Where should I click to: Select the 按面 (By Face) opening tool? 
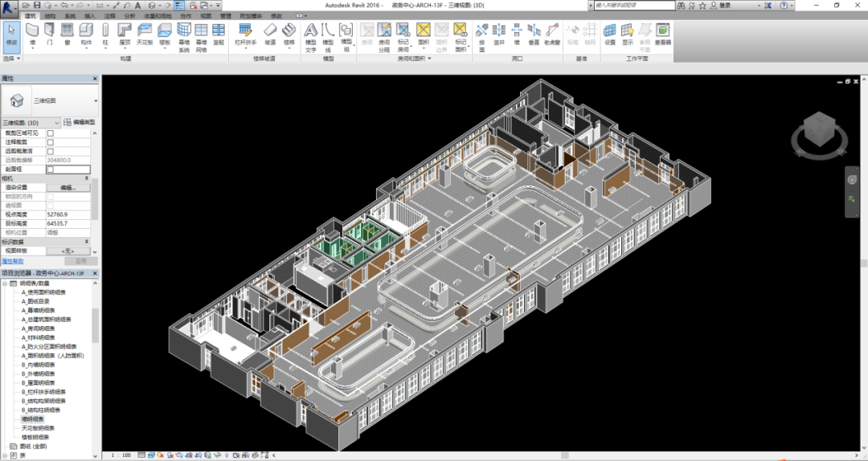tap(481, 38)
